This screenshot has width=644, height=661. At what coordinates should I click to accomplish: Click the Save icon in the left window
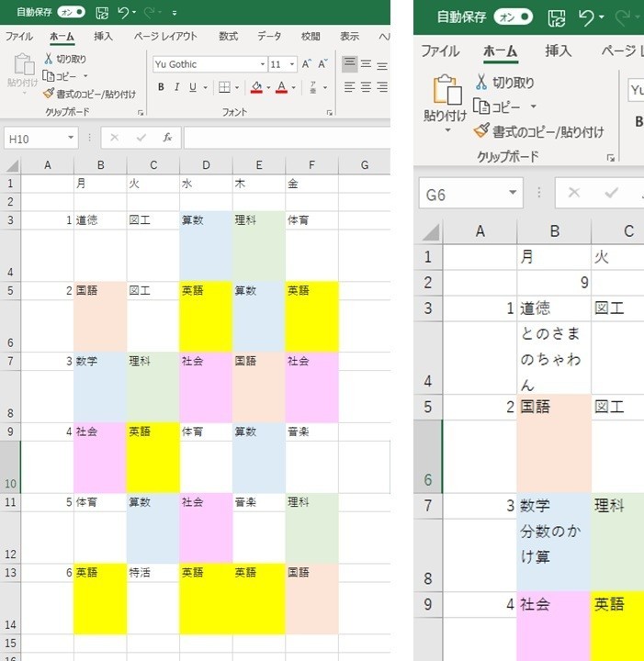coord(102,12)
